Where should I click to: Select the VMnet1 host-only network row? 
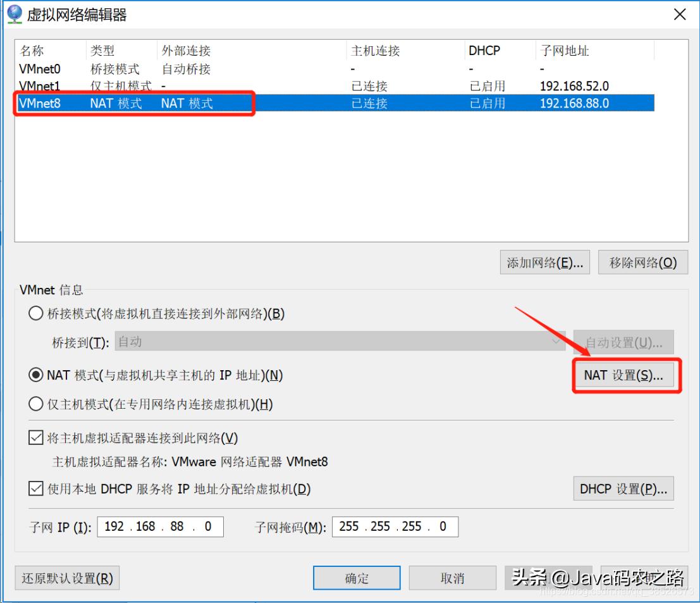coord(126,86)
